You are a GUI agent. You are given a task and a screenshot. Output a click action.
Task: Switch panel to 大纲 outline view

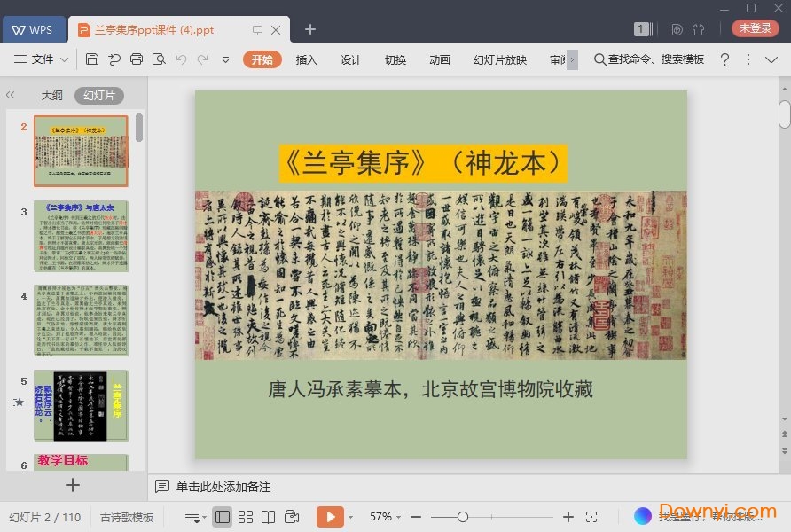coord(51,96)
